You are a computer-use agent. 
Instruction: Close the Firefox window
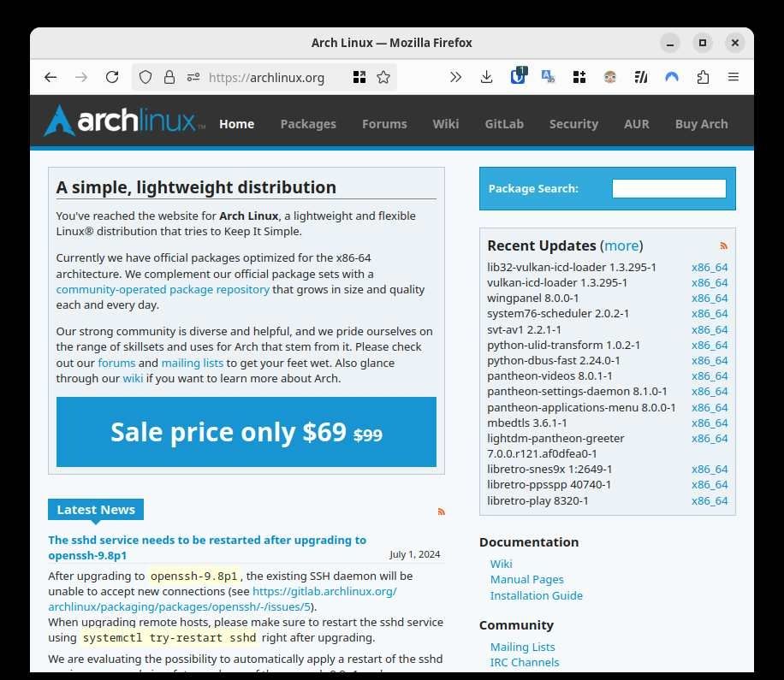tap(735, 43)
